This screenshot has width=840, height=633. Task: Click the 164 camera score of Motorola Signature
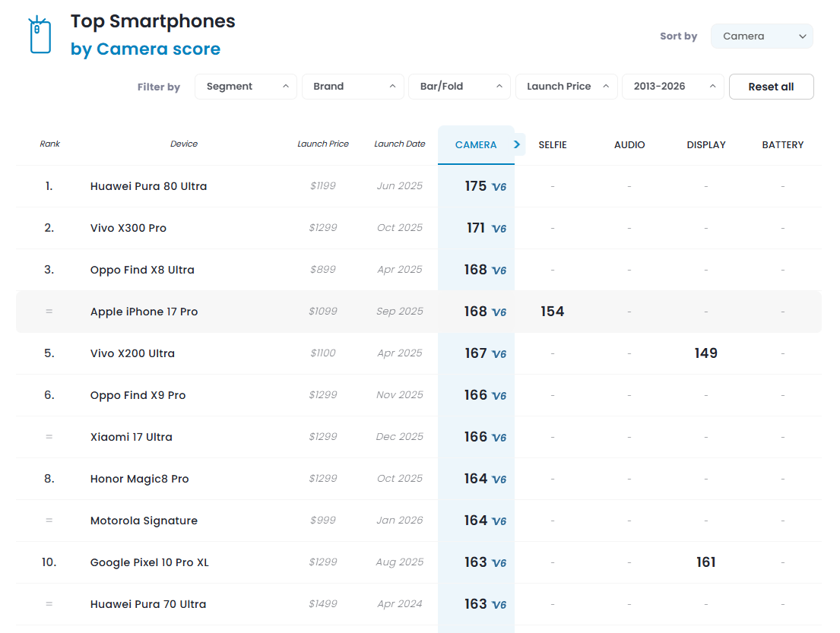click(x=476, y=520)
